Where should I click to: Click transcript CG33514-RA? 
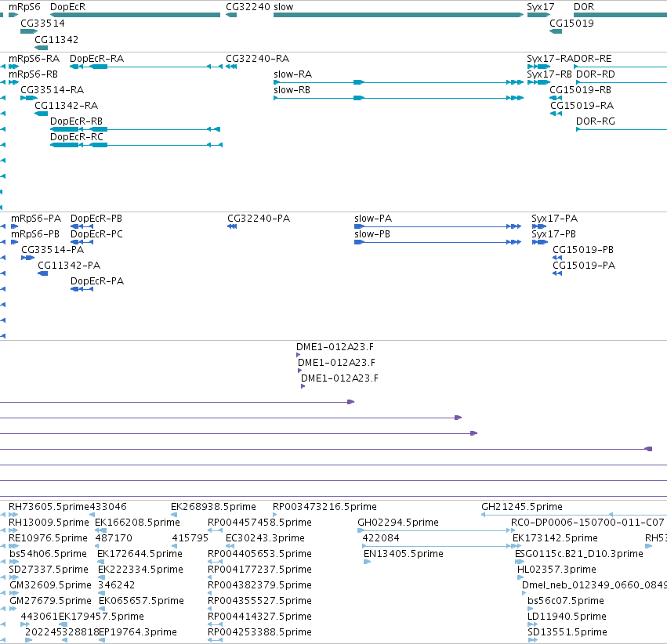53,89
